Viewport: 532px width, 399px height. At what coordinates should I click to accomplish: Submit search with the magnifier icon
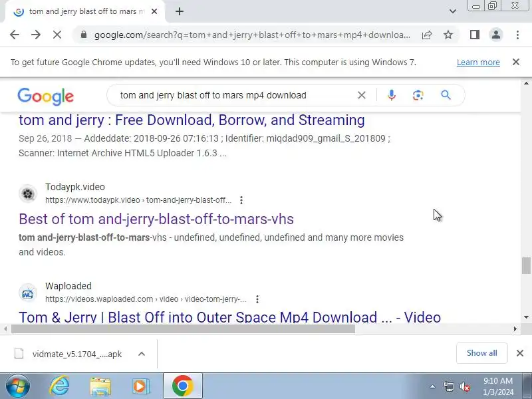click(x=446, y=95)
